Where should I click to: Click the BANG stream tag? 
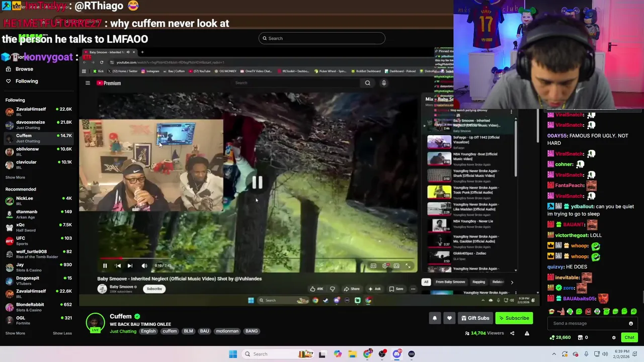click(252, 331)
